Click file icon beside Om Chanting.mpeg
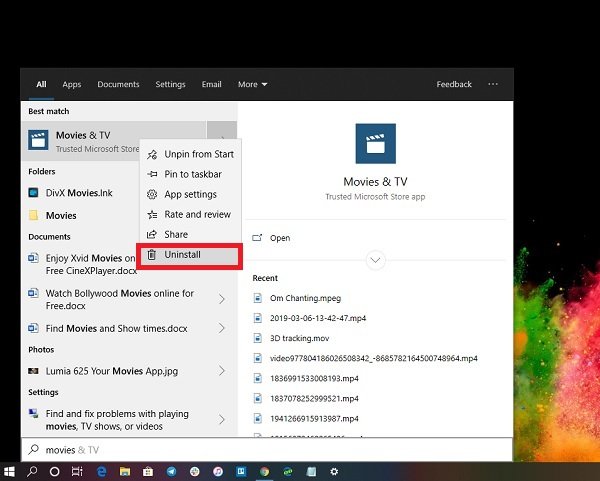Image resolution: width=600 pixels, height=481 pixels. (x=258, y=298)
